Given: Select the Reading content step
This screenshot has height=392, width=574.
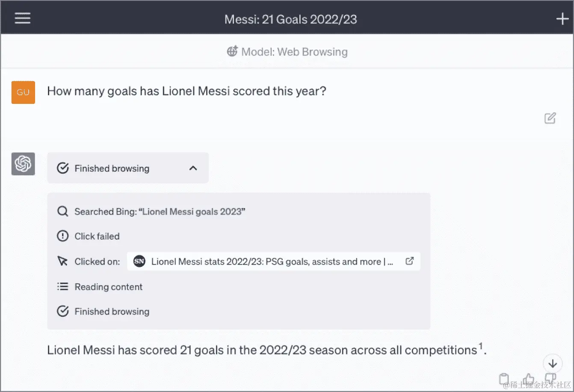Looking at the screenshot, I should 100,287.
